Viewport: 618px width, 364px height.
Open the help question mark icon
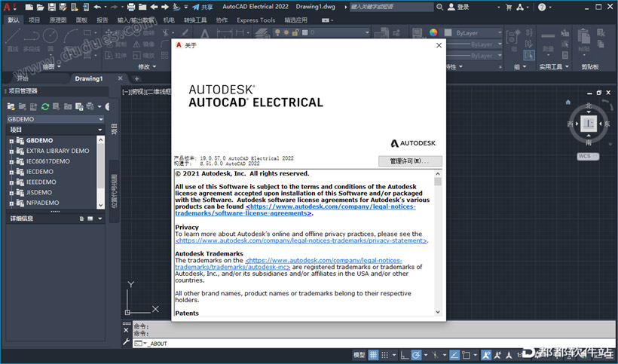pos(542,7)
